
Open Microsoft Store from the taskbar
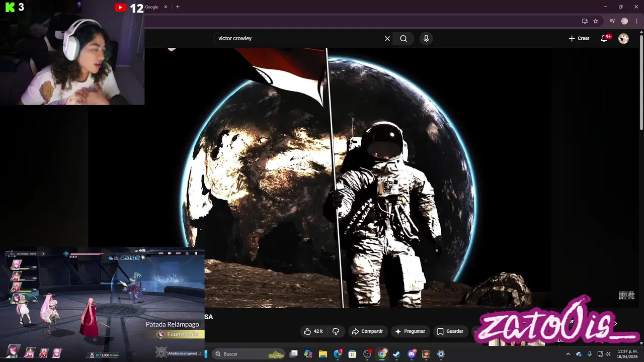352,354
